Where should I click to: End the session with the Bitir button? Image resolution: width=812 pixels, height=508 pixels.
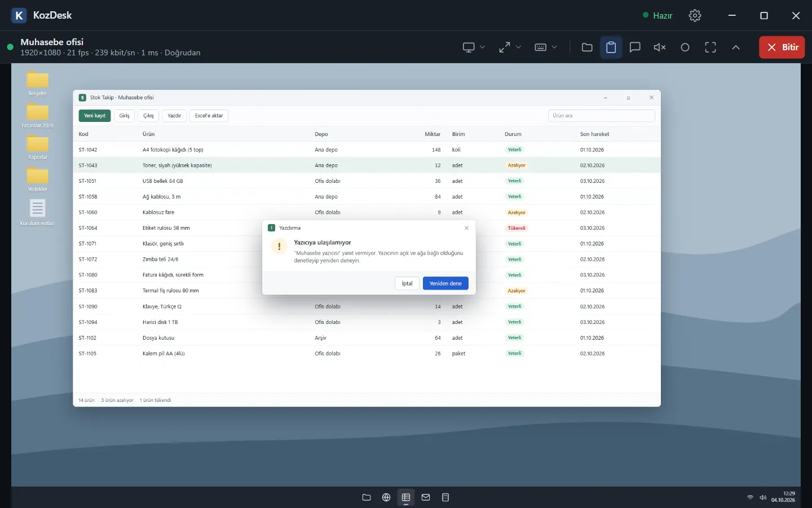click(782, 47)
